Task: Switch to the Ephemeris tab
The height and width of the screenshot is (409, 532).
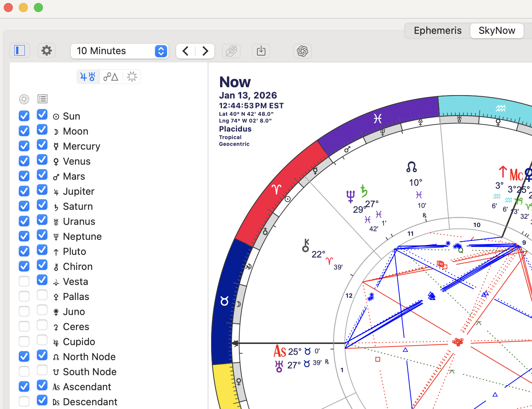Action: pyautogui.click(x=438, y=31)
